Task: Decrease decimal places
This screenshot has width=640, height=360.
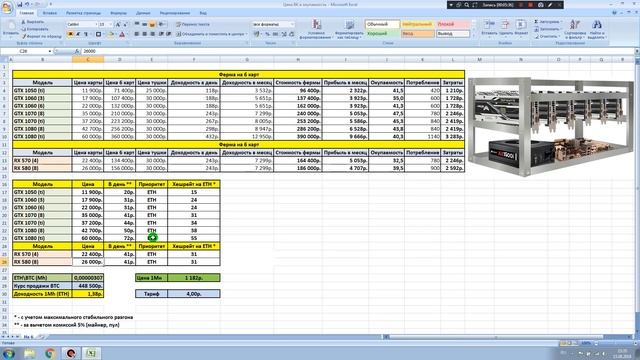Action: [x=291, y=34]
